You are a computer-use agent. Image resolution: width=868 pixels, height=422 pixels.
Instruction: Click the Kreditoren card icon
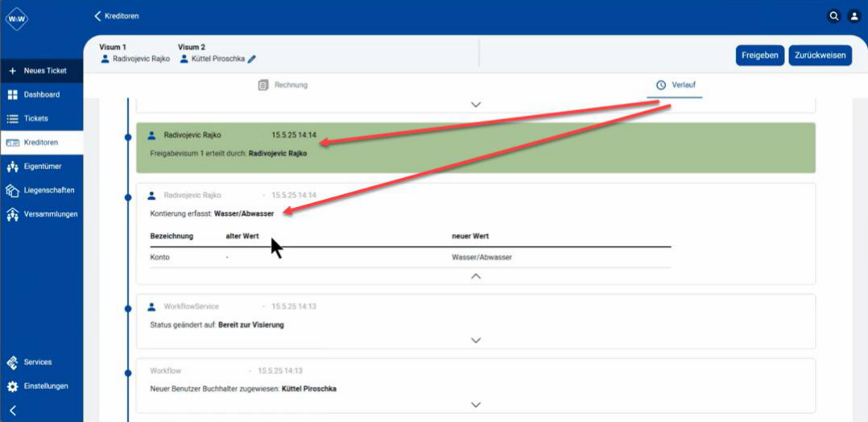pyautogui.click(x=12, y=143)
